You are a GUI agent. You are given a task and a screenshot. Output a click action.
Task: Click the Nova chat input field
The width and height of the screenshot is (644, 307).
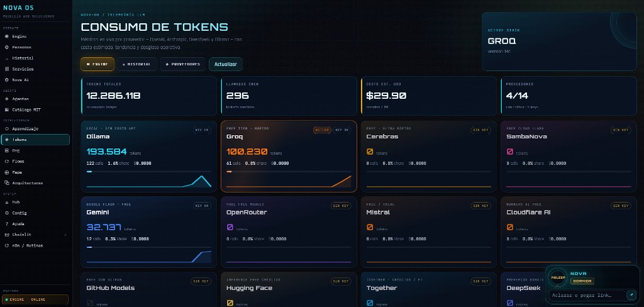pos(587,294)
